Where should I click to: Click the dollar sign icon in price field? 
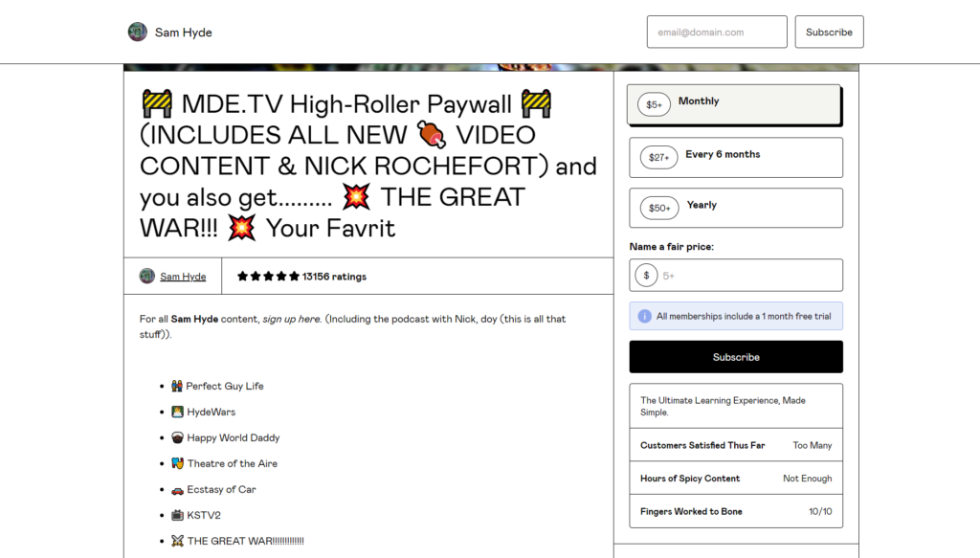click(646, 275)
